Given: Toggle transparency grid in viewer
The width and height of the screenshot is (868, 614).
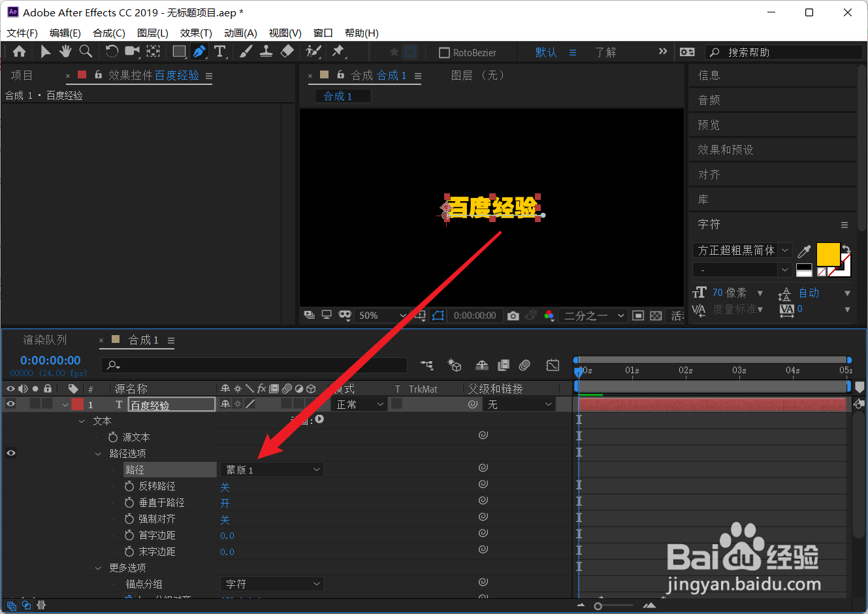Looking at the screenshot, I should (x=656, y=315).
